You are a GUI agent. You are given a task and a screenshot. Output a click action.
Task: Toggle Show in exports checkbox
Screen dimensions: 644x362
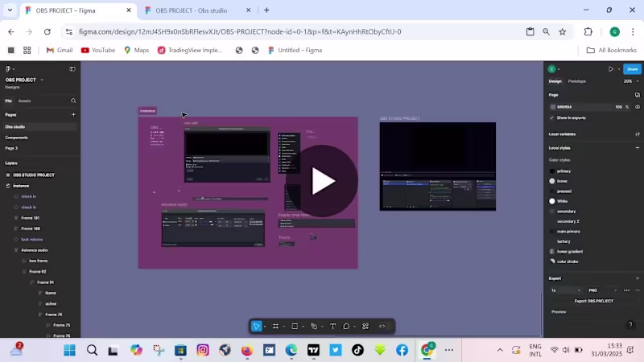pyautogui.click(x=551, y=117)
